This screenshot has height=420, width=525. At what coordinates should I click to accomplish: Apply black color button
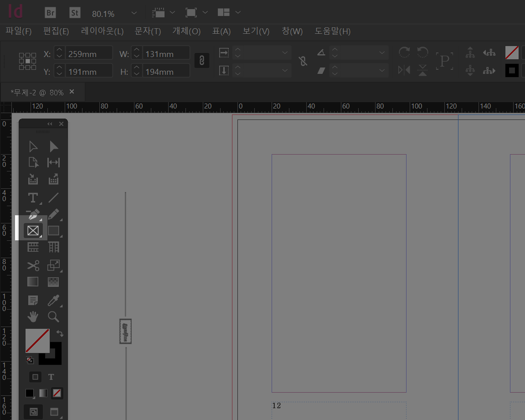click(x=30, y=393)
